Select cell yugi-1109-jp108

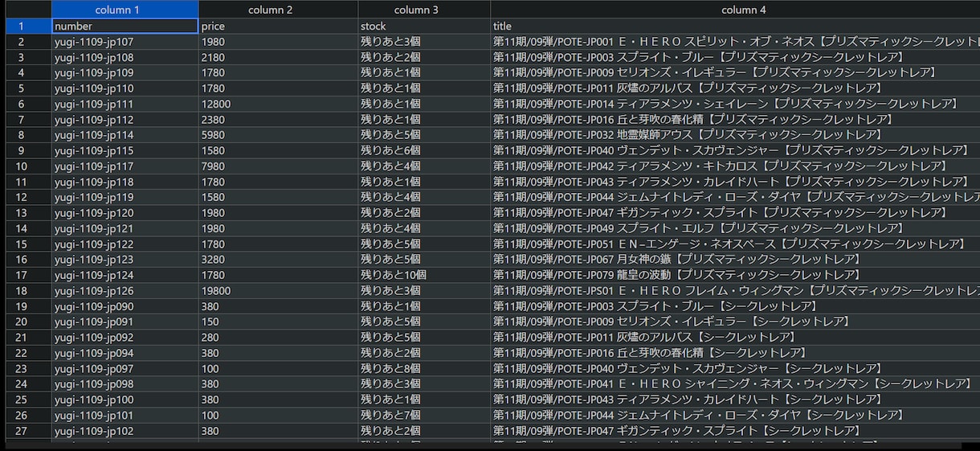pyautogui.click(x=125, y=57)
